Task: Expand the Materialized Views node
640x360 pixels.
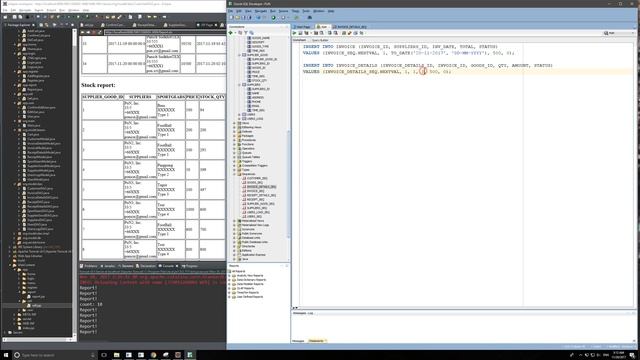Action: [235, 221]
